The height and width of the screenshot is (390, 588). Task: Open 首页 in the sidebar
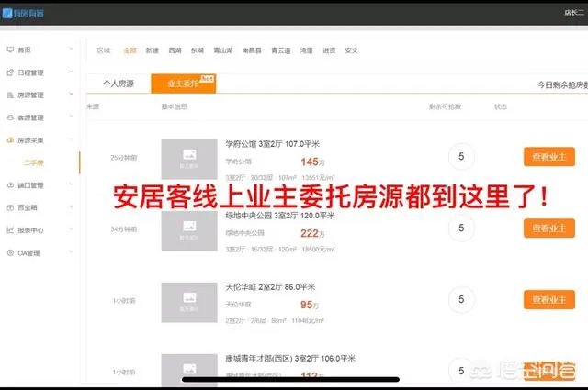[25, 50]
